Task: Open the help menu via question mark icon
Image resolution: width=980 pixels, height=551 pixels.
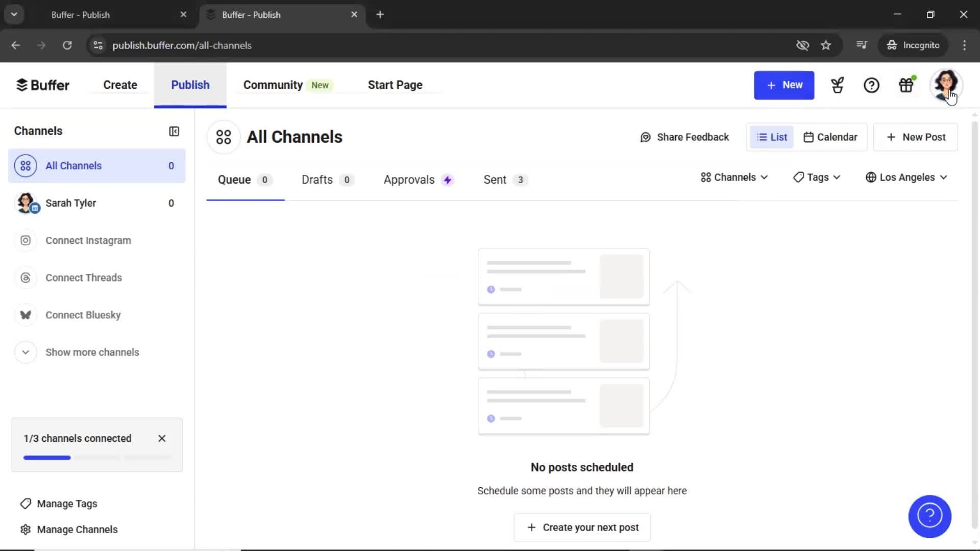Action: click(x=871, y=85)
